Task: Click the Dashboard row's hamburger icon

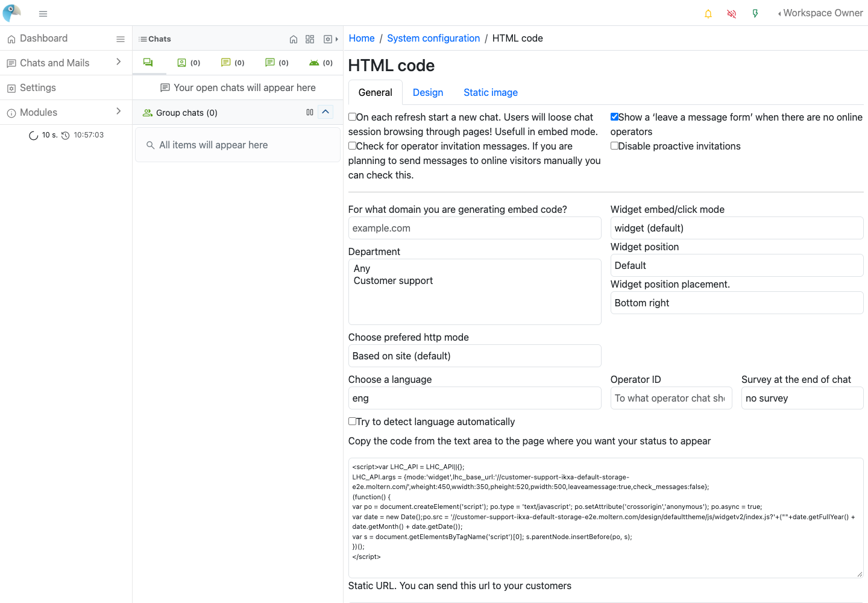Action: coord(121,39)
